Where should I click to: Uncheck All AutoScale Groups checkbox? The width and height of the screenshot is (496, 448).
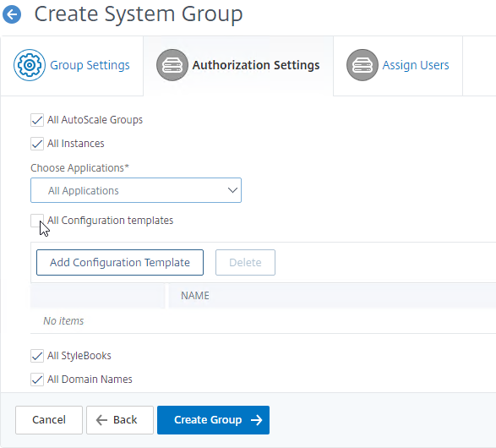[x=37, y=120]
